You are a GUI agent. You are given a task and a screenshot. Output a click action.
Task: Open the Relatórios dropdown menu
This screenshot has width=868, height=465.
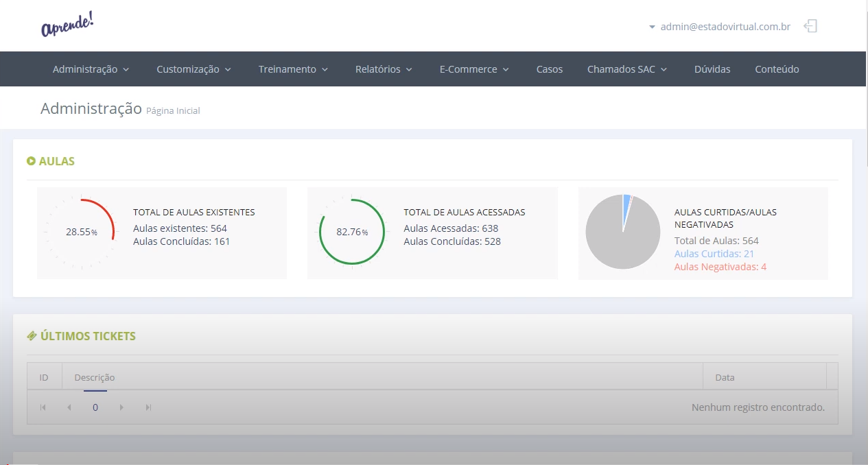pyautogui.click(x=384, y=69)
